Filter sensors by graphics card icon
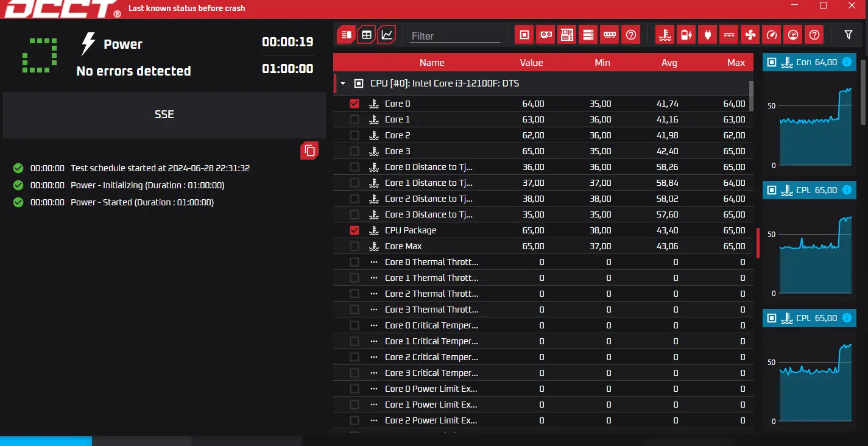Image resolution: width=868 pixels, height=446 pixels. (545, 35)
